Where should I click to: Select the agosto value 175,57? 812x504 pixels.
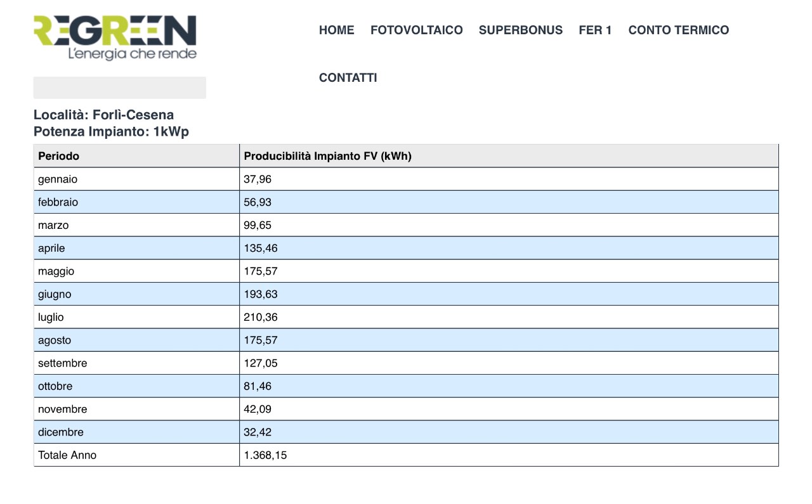(261, 340)
